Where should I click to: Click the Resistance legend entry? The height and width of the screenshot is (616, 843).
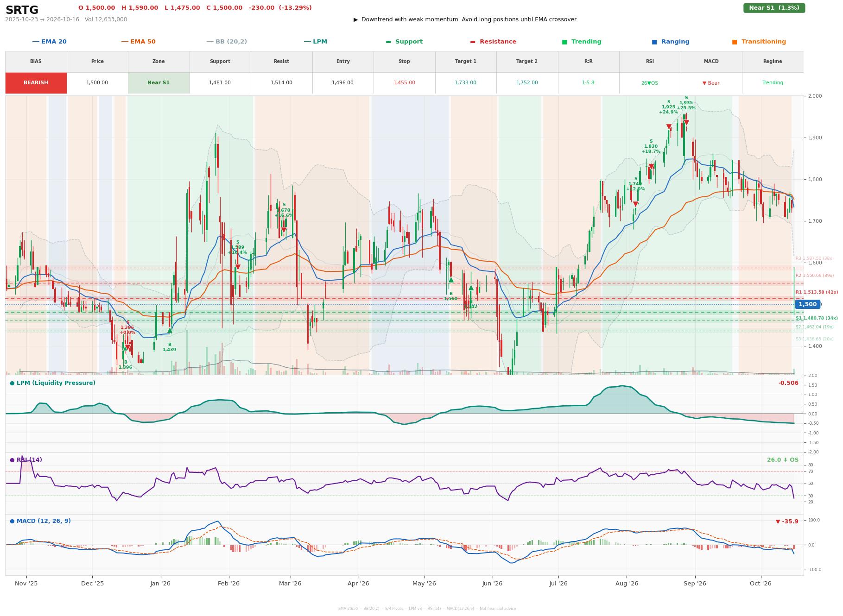point(493,42)
